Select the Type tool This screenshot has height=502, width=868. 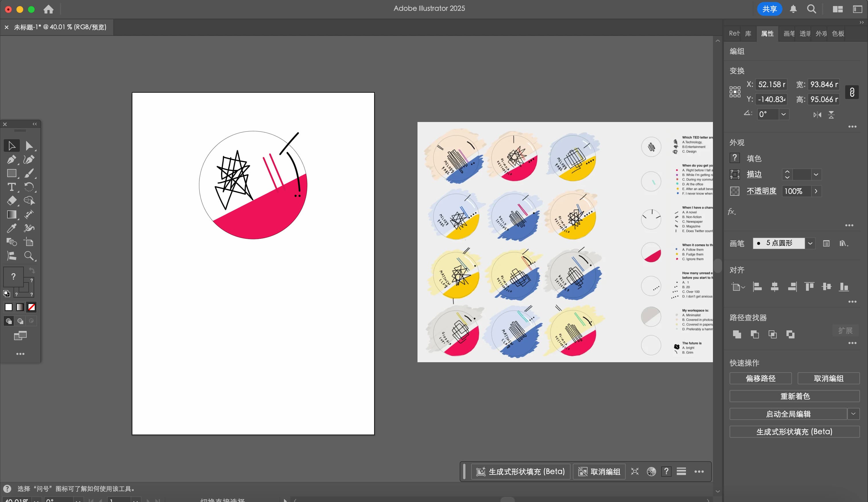[x=11, y=187]
